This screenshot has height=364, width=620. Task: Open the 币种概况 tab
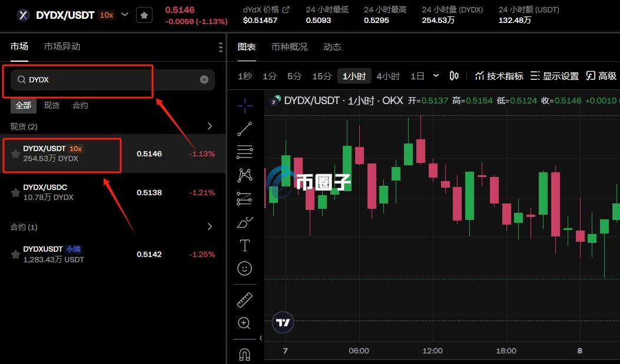click(x=289, y=47)
